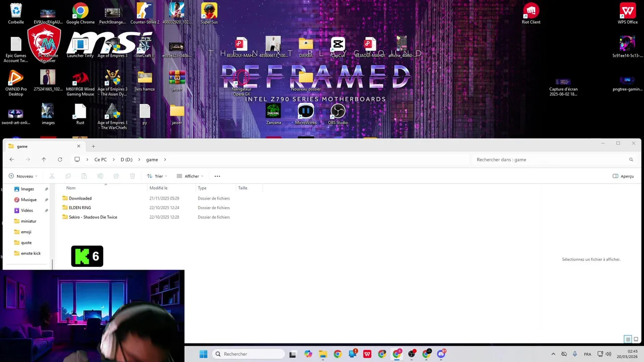Viewport: 644px width, 362px height.
Task: Switch to details view in status bar
Action: tap(627, 339)
